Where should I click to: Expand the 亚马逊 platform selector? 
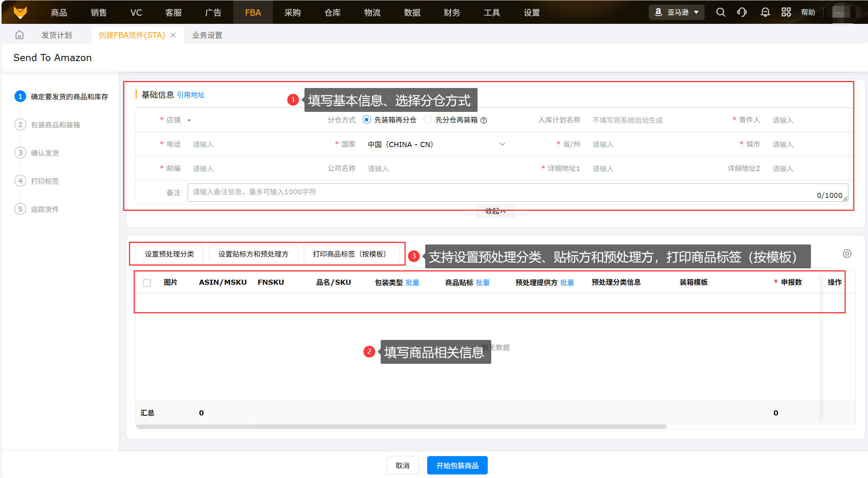(677, 13)
